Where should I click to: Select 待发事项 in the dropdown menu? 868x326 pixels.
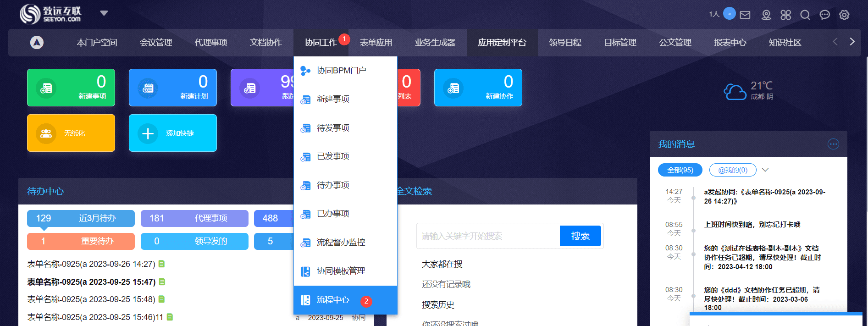pyautogui.click(x=345, y=128)
